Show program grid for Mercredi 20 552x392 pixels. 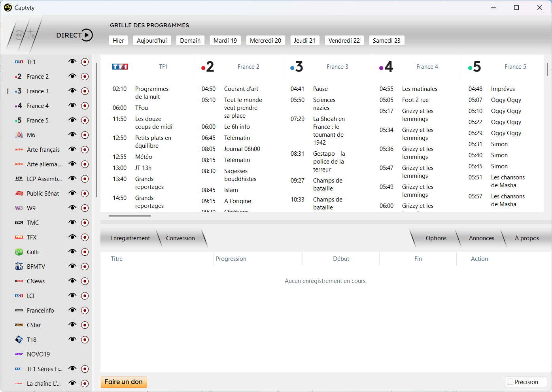[x=266, y=40]
